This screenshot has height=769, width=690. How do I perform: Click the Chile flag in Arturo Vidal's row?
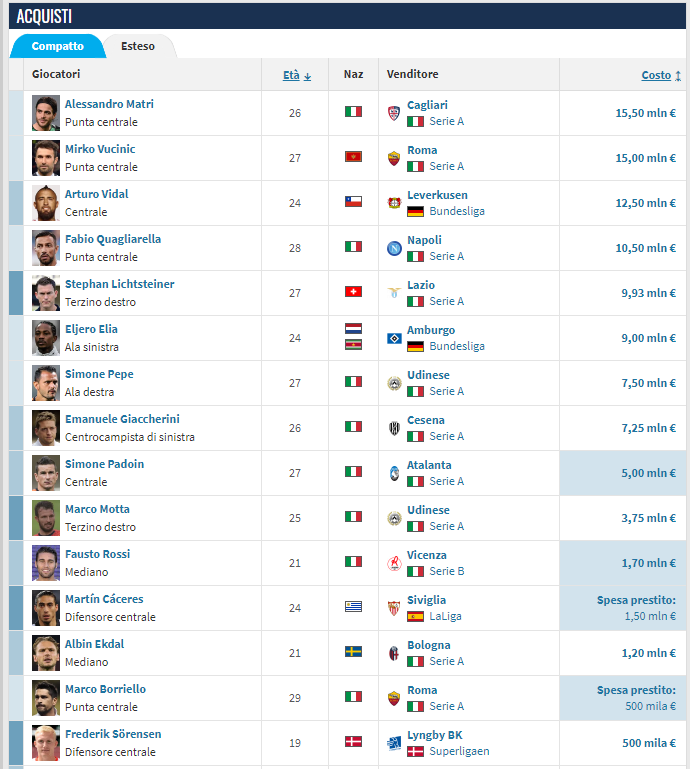coord(353,202)
